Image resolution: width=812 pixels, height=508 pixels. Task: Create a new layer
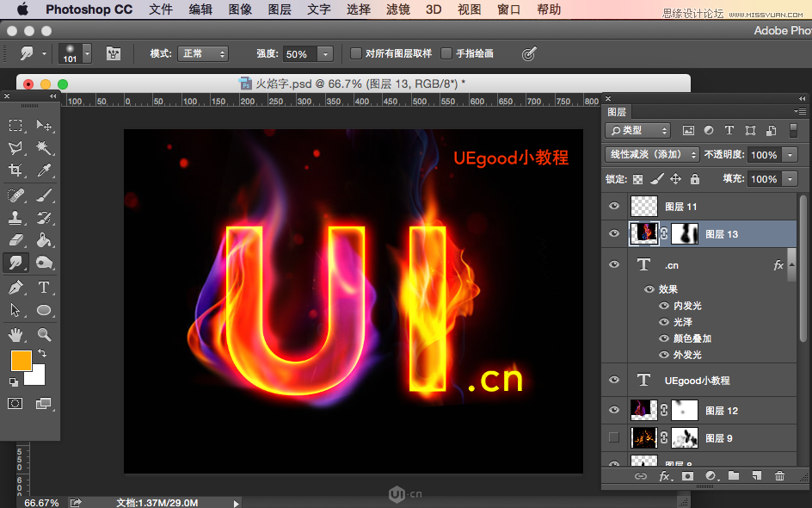[757, 475]
